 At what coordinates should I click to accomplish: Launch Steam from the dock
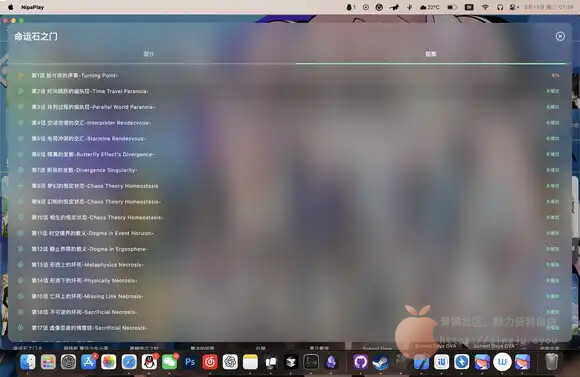[x=380, y=362]
